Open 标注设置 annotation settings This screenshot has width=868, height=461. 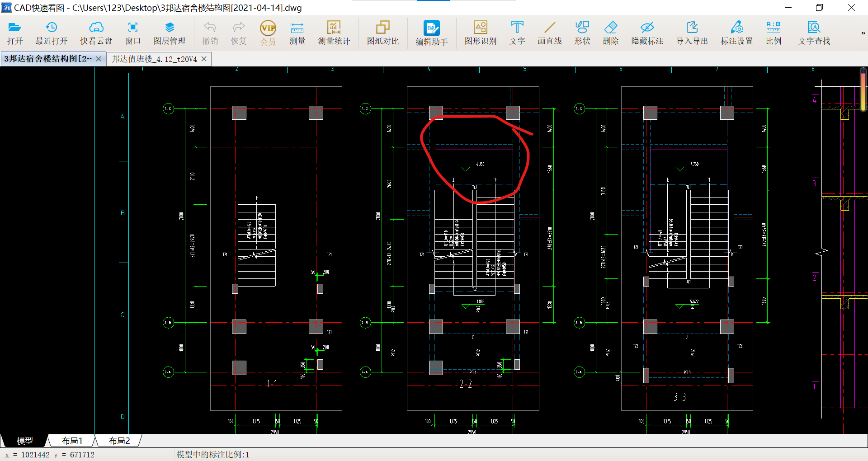[x=737, y=33]
